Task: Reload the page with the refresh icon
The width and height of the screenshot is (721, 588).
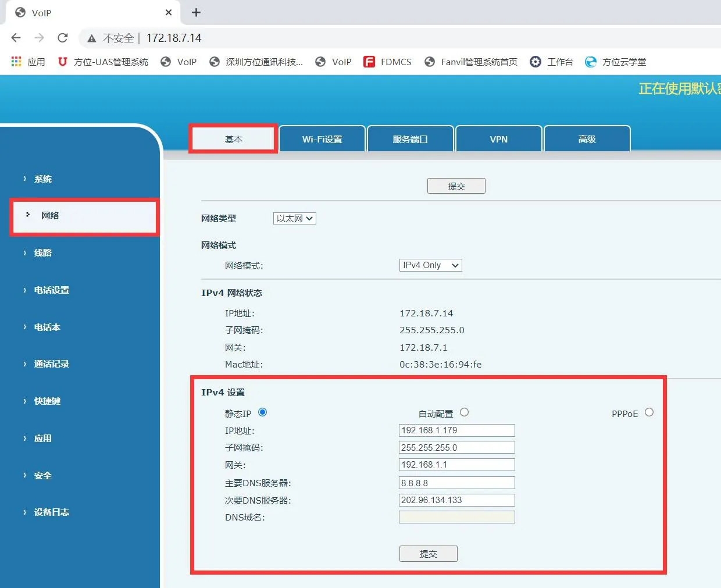Action: [63, 38]
